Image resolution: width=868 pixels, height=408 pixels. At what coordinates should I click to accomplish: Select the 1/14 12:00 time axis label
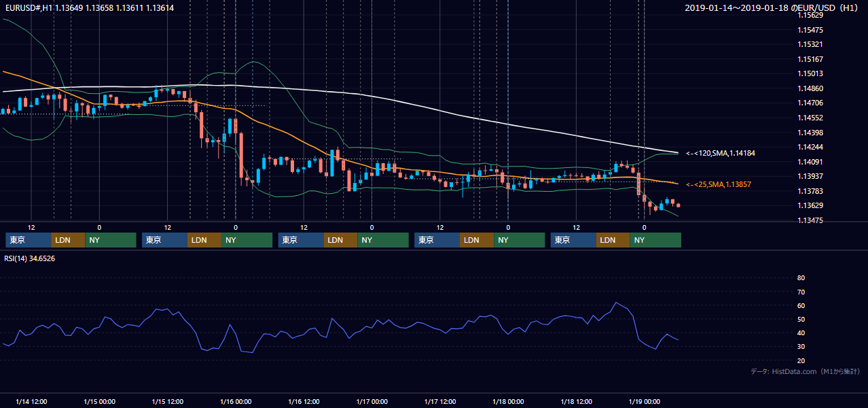click(31, 401)
